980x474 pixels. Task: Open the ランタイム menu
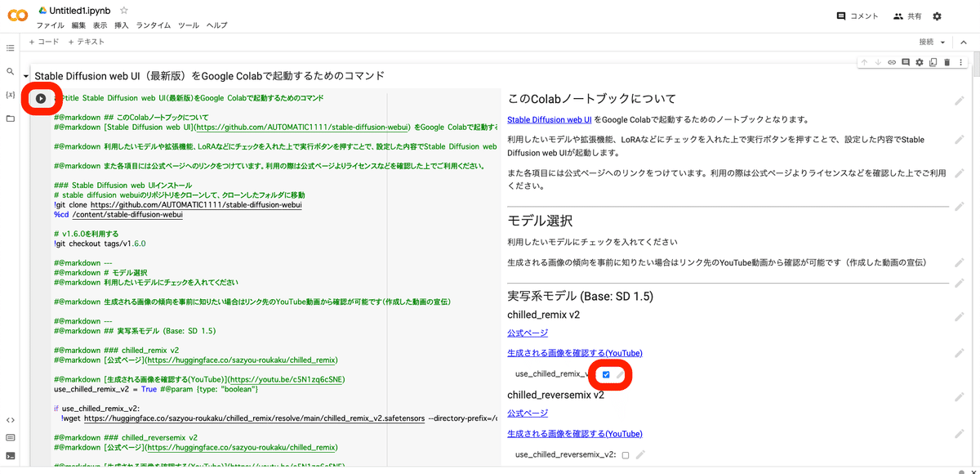pos(154,25)
